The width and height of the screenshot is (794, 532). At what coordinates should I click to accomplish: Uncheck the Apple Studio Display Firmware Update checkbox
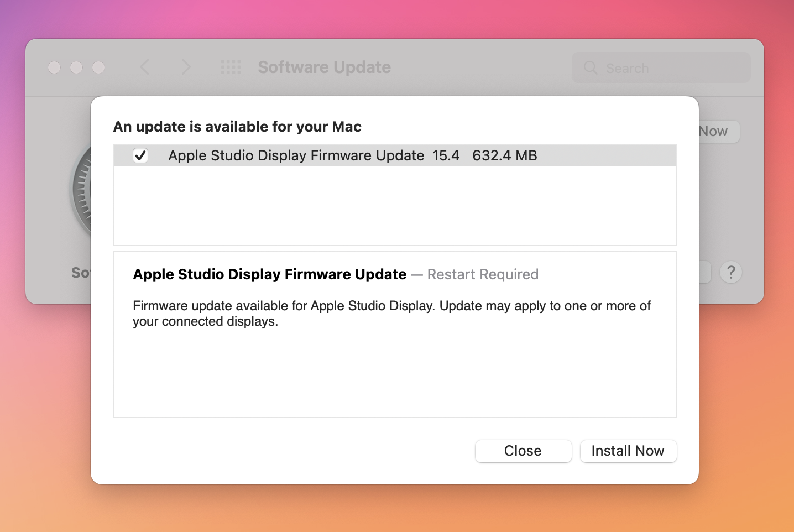click(140, 155)
